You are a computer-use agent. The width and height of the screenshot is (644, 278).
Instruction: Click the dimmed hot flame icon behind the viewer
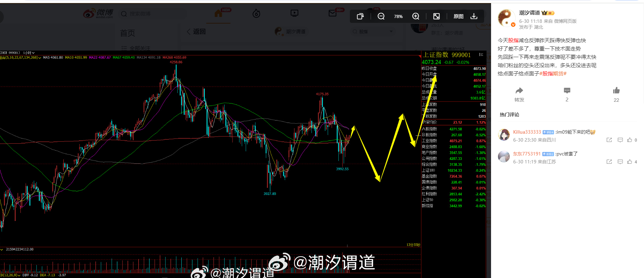(x=256, y=13)
